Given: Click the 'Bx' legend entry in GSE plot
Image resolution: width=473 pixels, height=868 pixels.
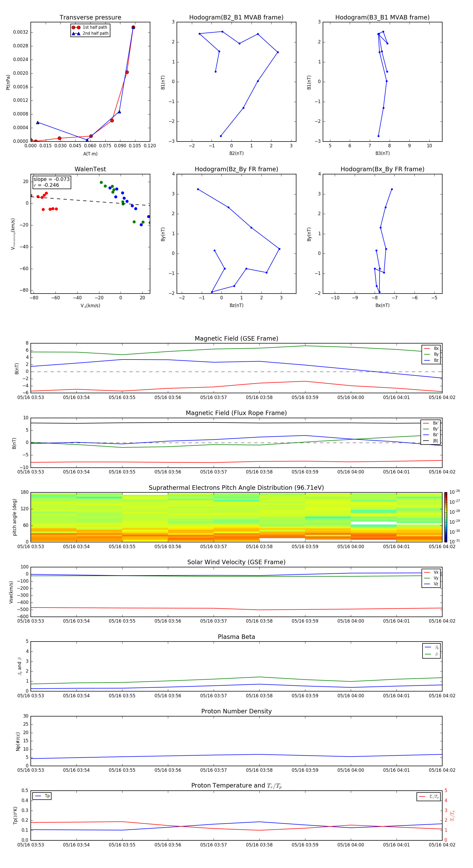Looking at the screenshot, I should point(431,349).
